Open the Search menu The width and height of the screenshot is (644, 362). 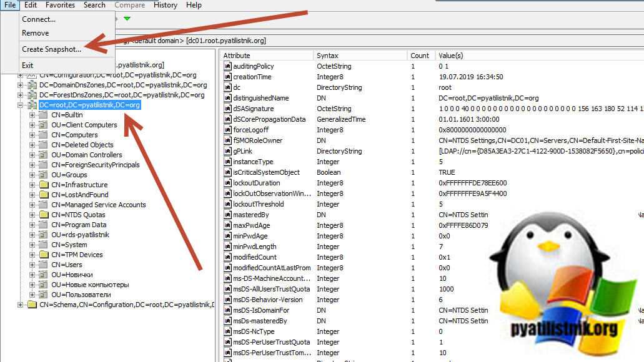pos(94,5)
